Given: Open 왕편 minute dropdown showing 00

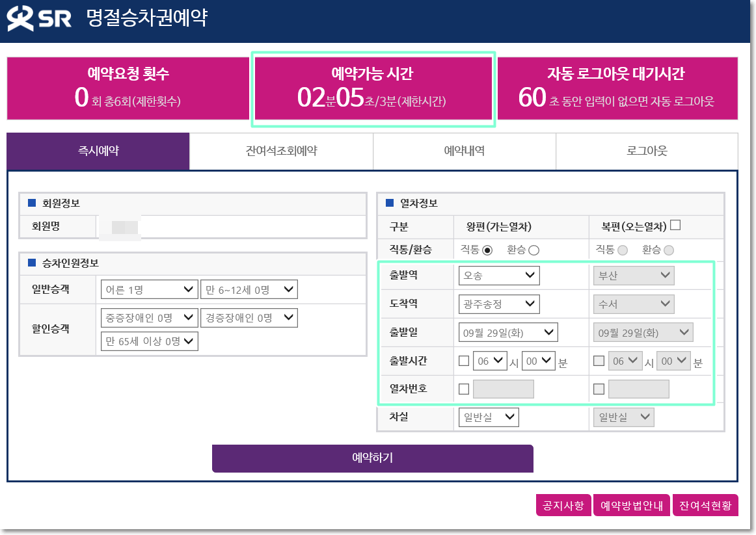Looking at the screenshot, I should (x=539, y=361).
